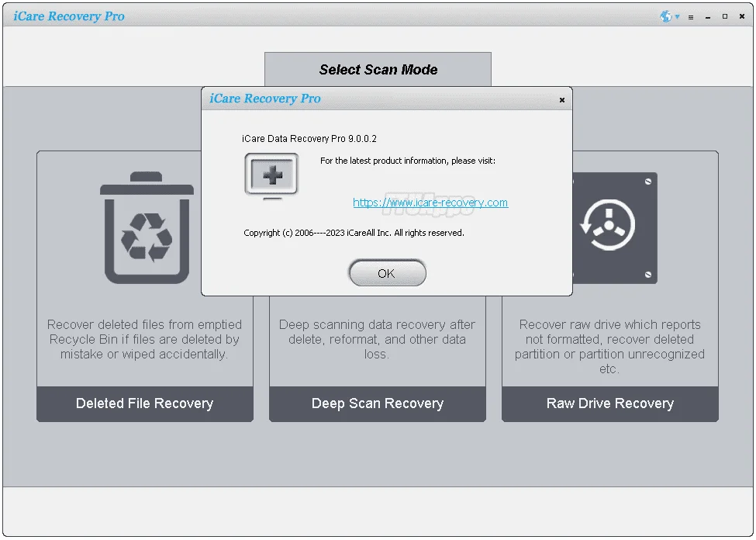The image size is (756, 540).
Task: Close the About dialog with its X
Action: click(x=561, y=100)
